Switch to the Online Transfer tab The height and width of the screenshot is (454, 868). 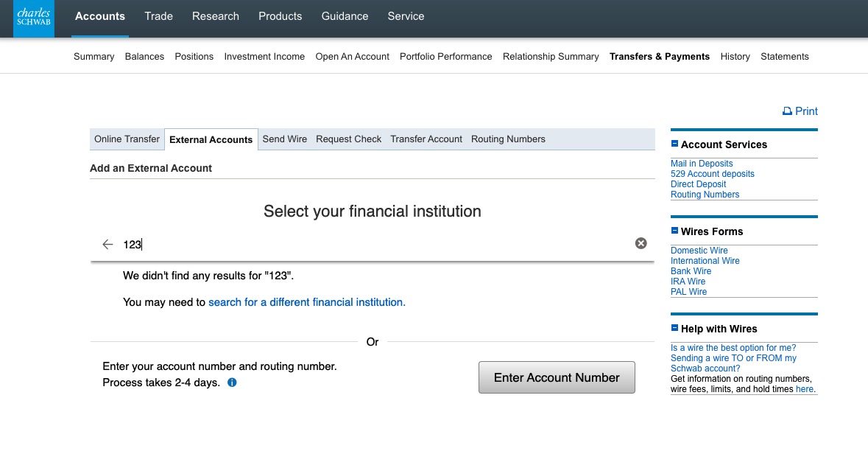click(127, 139)
